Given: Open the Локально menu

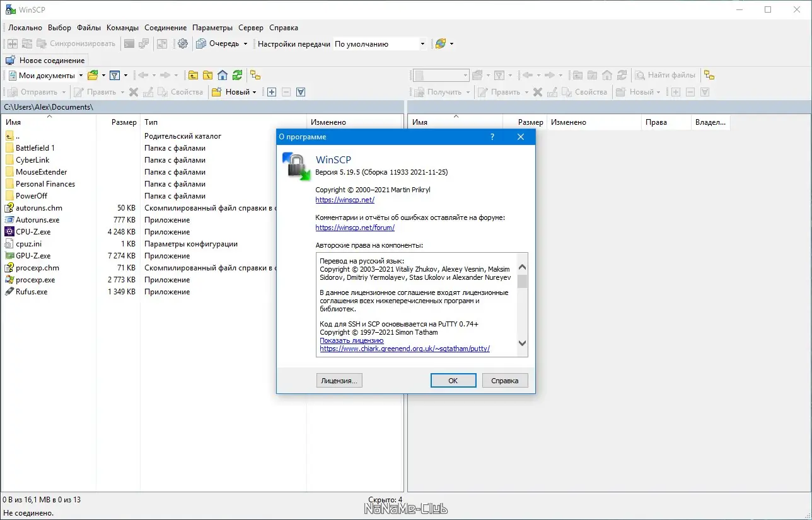Looking at the screenshot, I should pos(25,28).
